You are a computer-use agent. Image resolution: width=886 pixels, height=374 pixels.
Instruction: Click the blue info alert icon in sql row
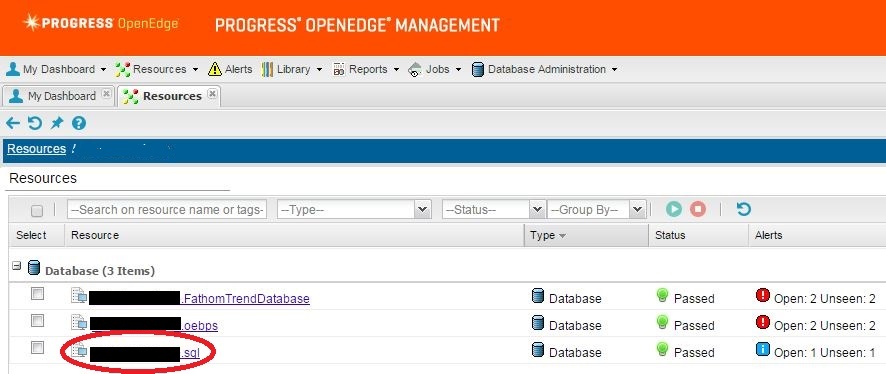[762, 350]
